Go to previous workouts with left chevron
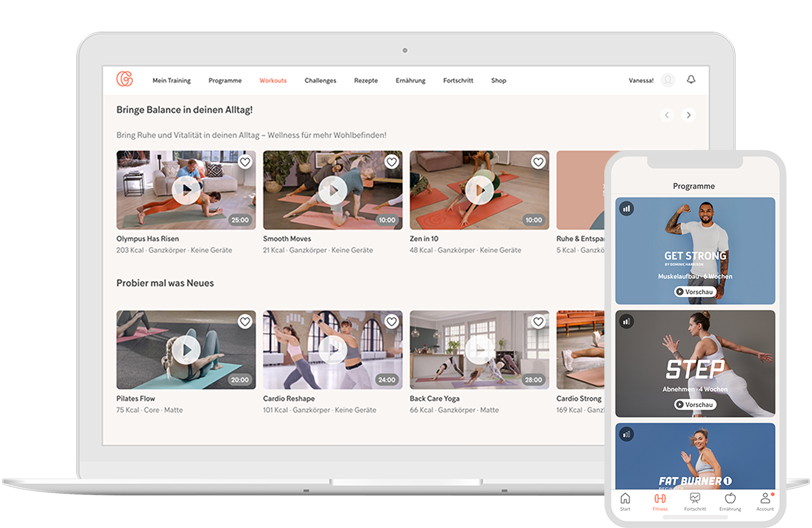 click(667, 115)
